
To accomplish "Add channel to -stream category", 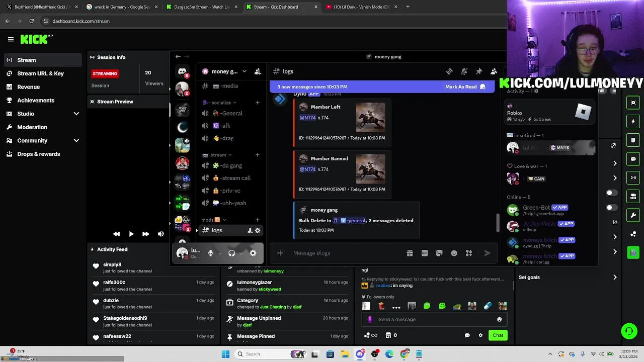I will click(x=257, y=155).
